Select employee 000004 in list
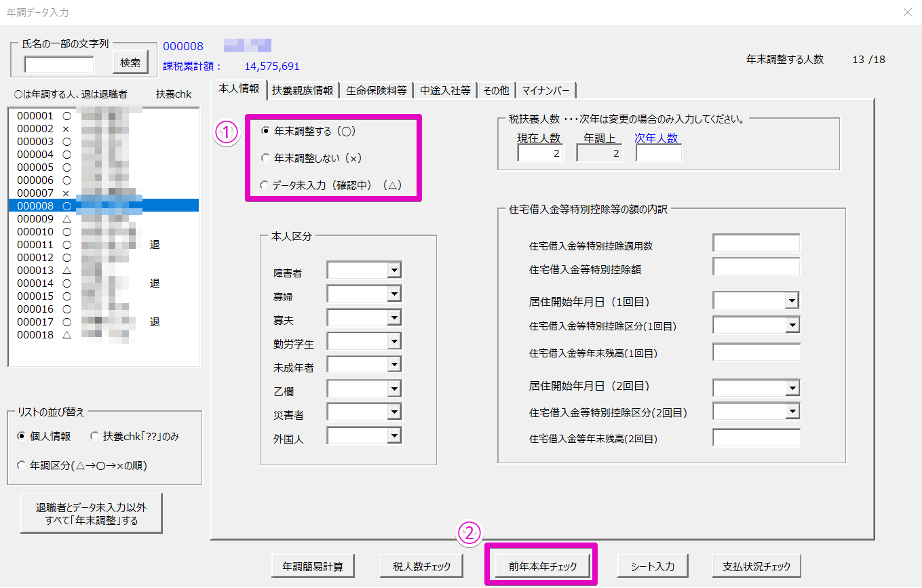Viewport: 922px width, 588px height. [104, 155]
